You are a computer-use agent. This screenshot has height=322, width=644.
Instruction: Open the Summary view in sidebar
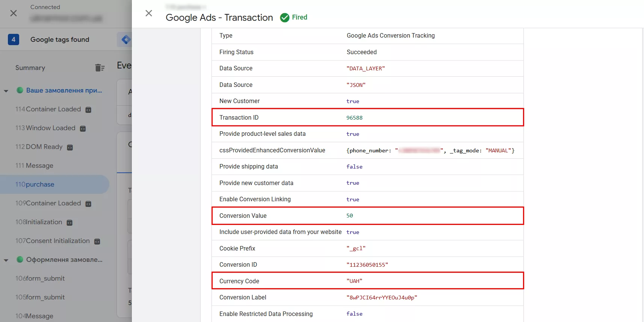pyautogui.click(x=30, y=68)
